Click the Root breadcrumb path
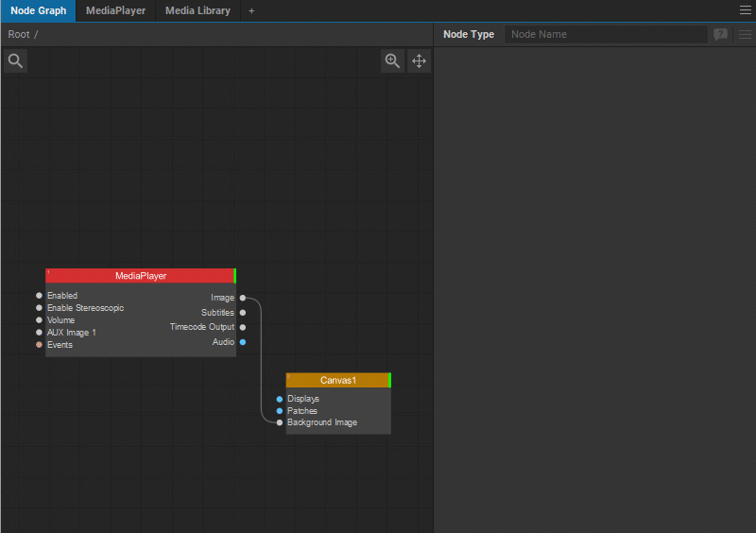This screenshot has width=756, height=533. click(x=19, y=34)
